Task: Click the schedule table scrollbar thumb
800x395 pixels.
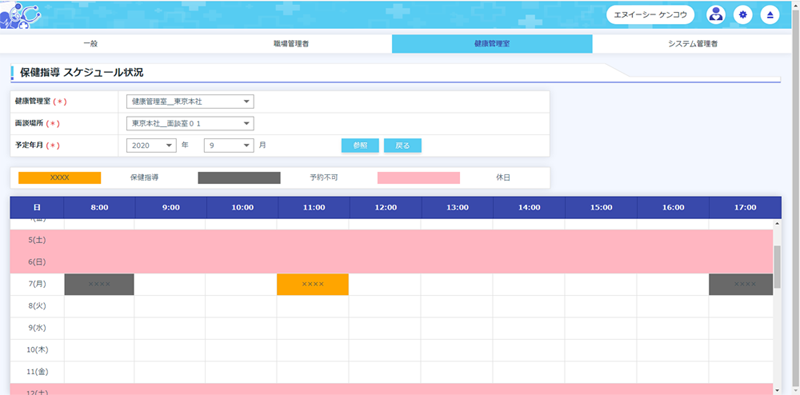Action: click(777, 266)
